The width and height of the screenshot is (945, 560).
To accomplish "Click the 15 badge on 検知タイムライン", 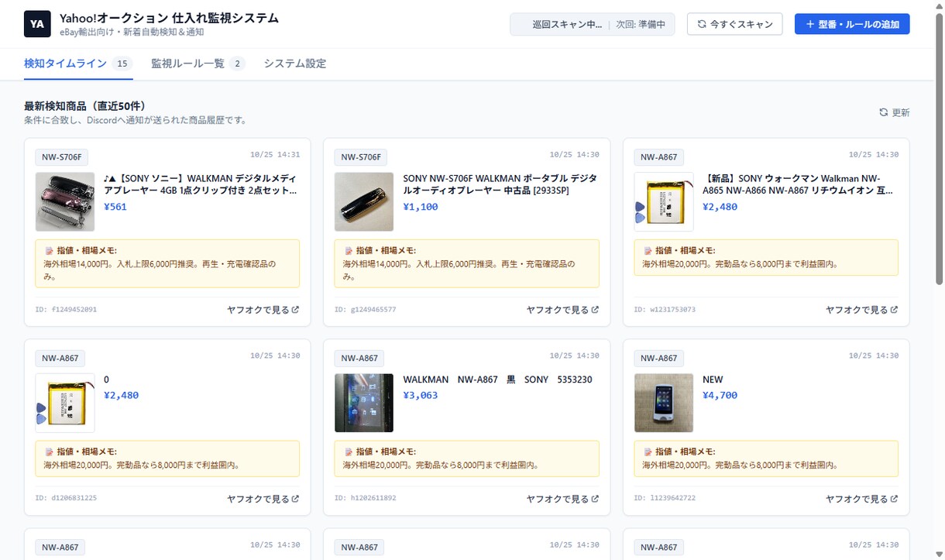I will (122, 64).
